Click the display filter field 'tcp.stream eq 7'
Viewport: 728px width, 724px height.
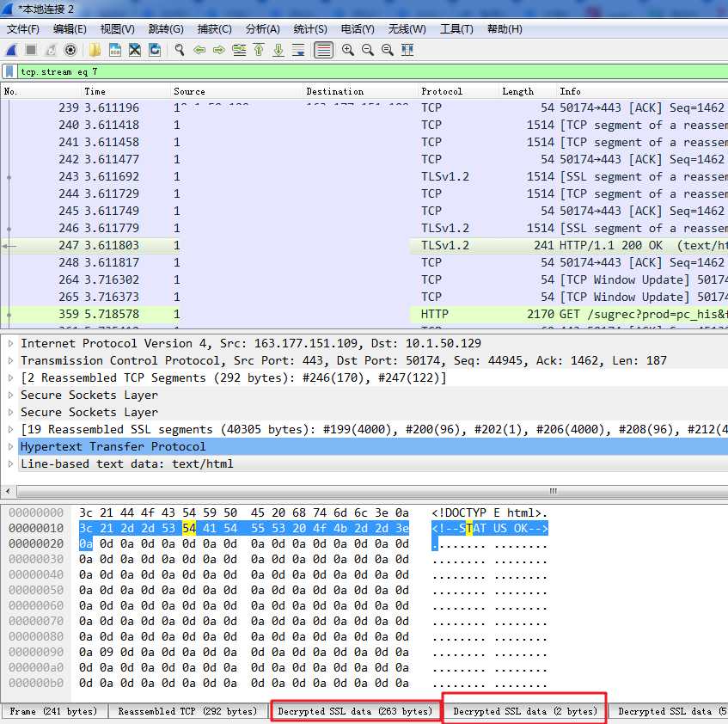click(371, 71)
